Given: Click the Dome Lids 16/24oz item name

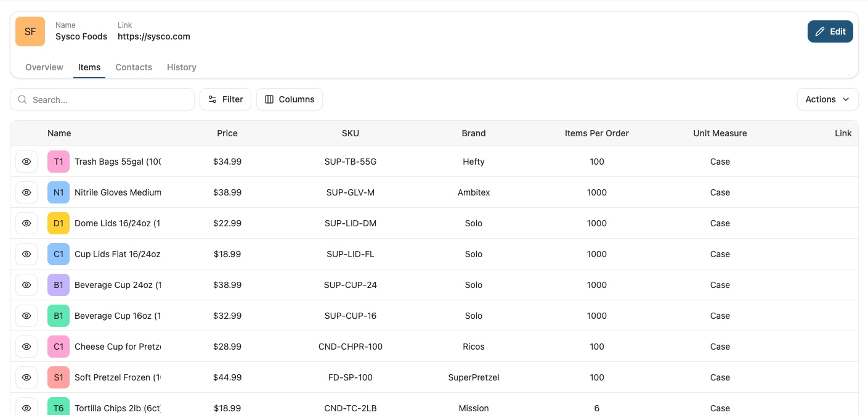Looking at the screenshot, I should (x=118, y=223).
